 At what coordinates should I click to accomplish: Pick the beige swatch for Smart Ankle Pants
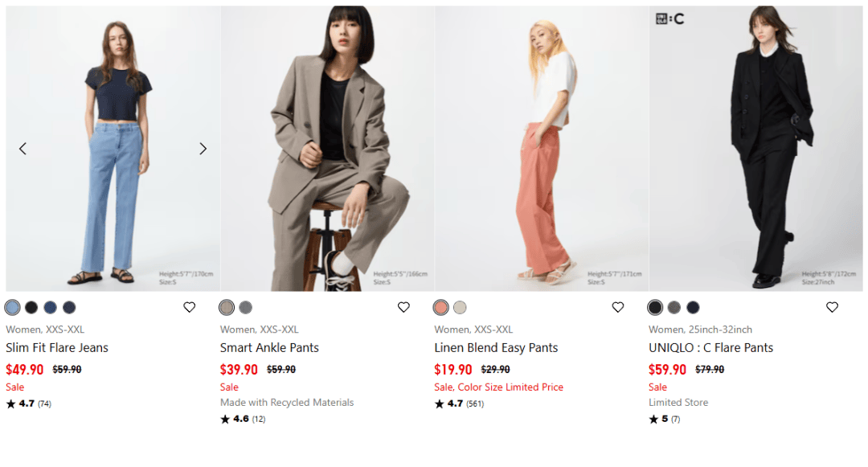[x=227, y=307]
